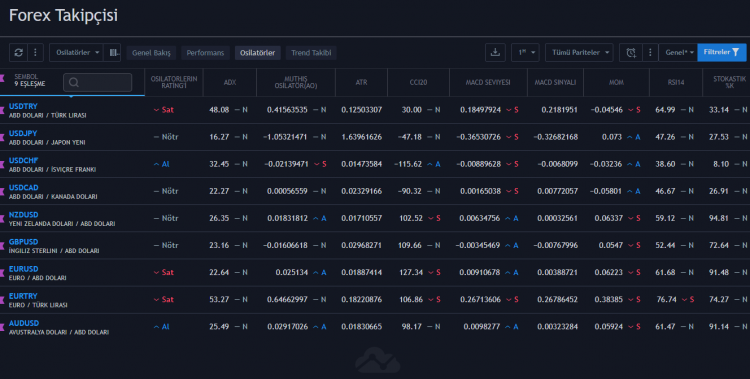Sort by the RSI14 column header

click(x=675, y=82)
